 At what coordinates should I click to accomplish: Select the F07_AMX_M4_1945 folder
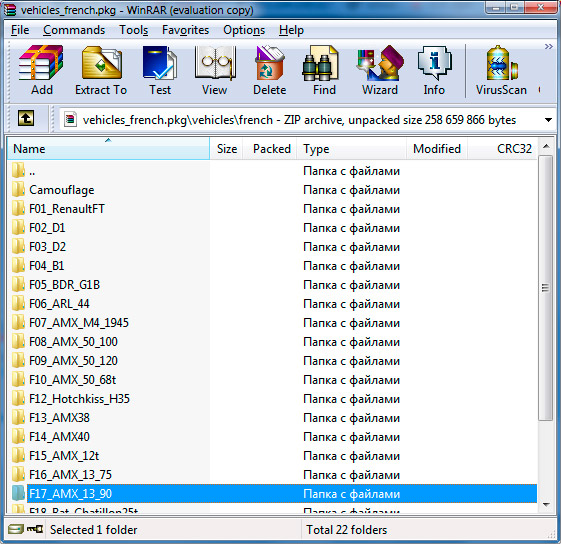[272, 323]
